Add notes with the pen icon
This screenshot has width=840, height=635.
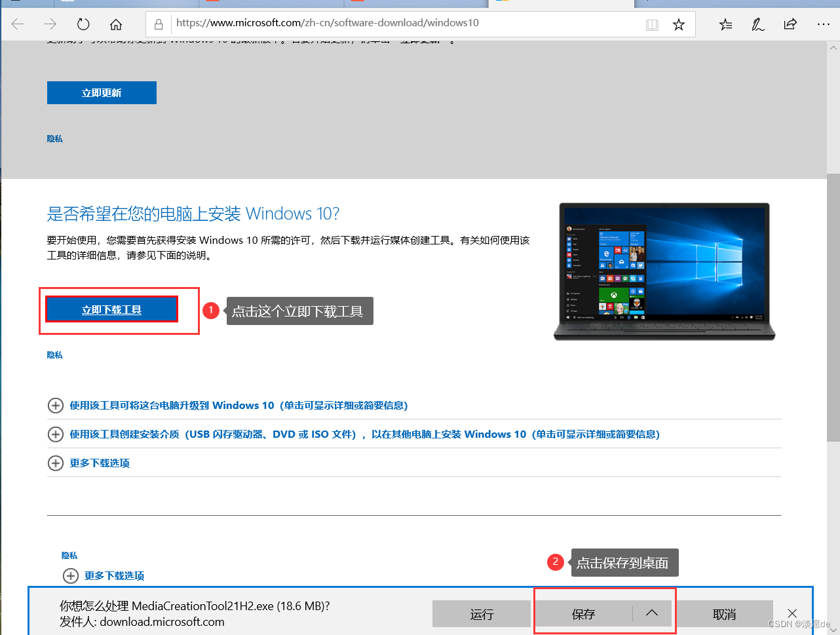(x=758, y=25)
